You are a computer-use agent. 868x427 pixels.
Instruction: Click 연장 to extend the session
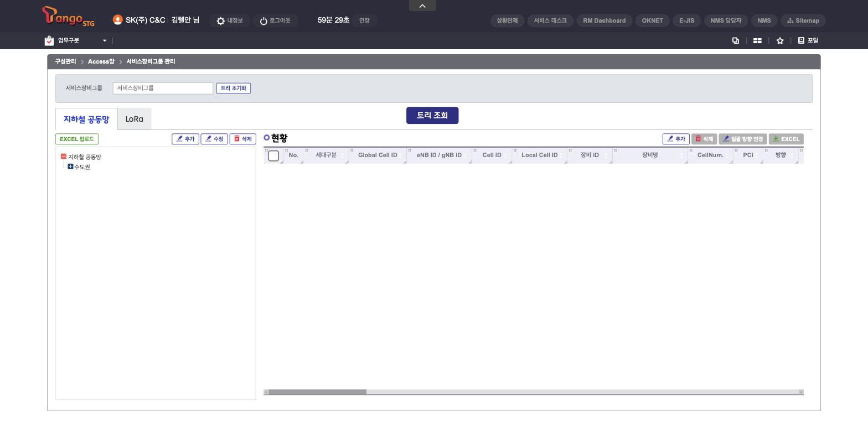(x=364, y=20)
